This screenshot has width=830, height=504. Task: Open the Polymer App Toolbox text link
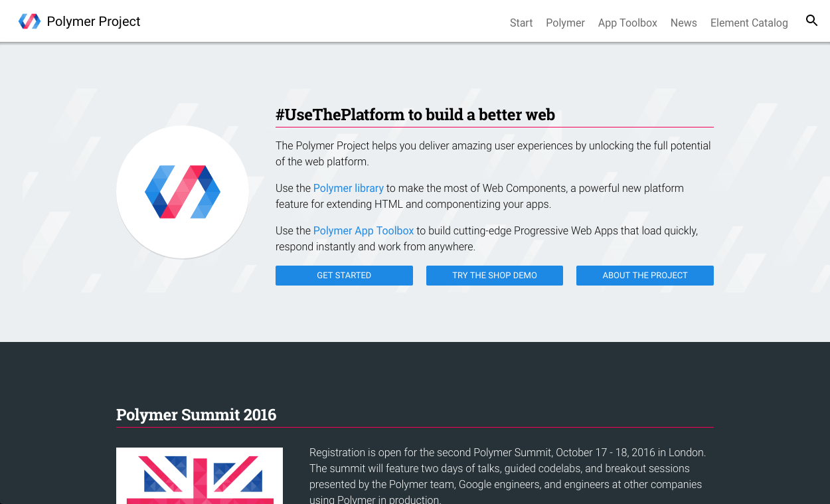tap(363, 231)
